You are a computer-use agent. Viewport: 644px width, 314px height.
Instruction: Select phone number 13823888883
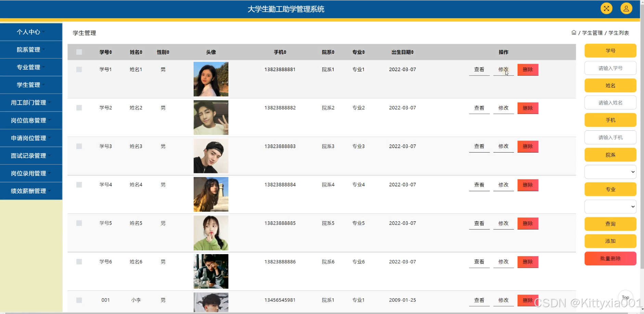pyautogui.click(x=280, y=146)
